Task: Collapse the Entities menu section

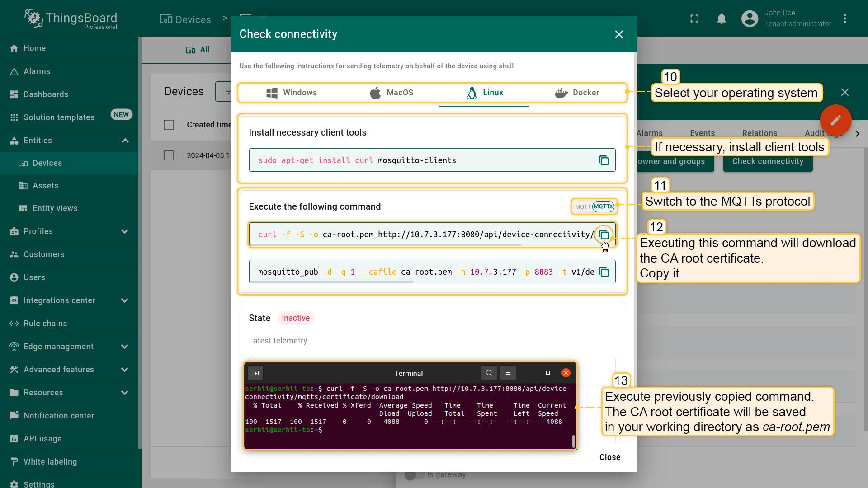Action: coord(125,141)
